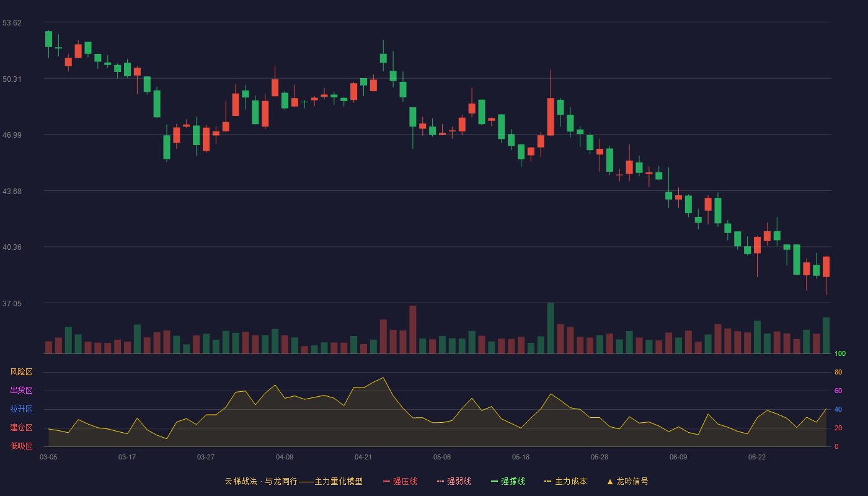The width and height of the screenshot is (868, 496).
Task: Select the tallest volume bar in the volume chart
Action: click(x=551, y=328)
